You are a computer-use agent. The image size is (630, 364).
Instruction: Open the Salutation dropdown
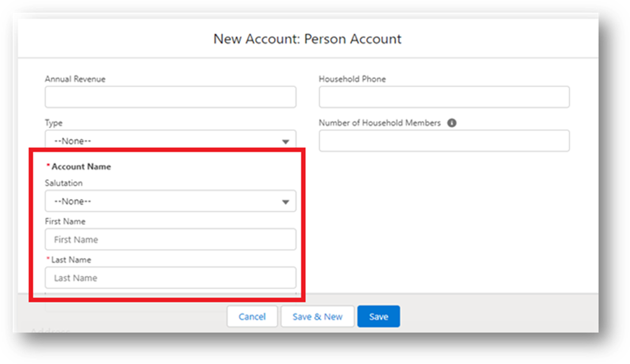170,201
